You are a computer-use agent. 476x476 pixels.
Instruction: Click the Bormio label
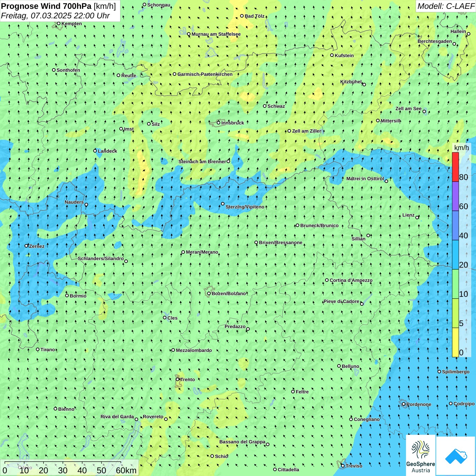point(78,296)
